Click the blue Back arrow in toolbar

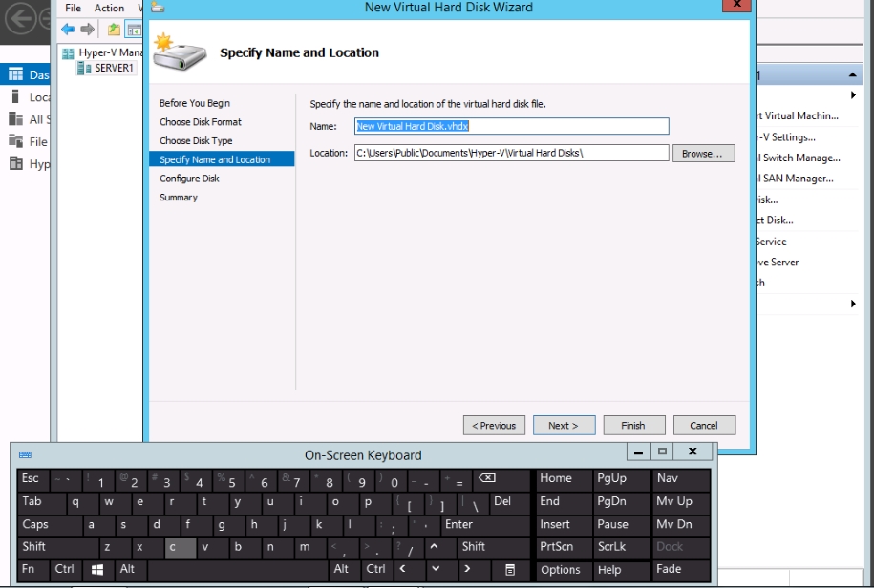(x=68, y=30)
